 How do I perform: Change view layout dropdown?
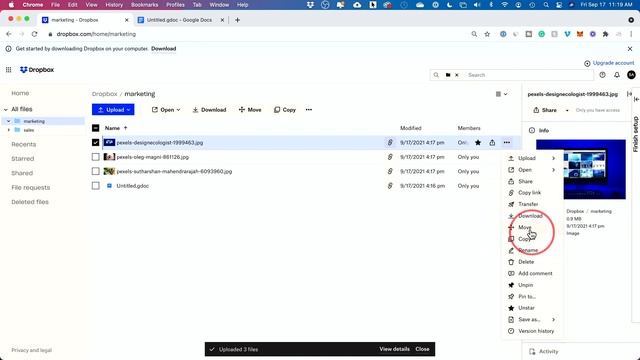coord(501,94)
